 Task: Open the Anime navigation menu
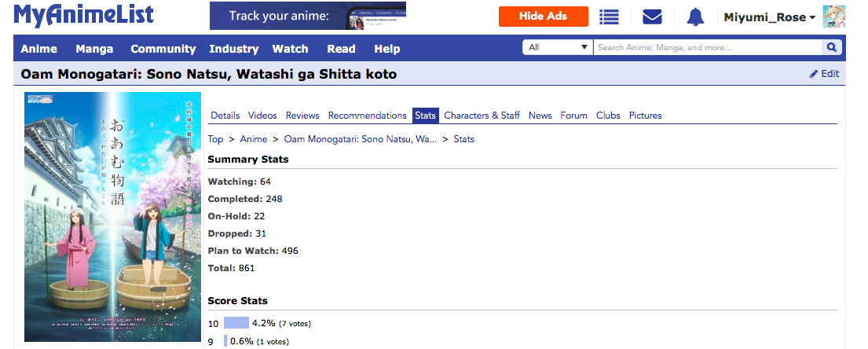tap(38, 49)
